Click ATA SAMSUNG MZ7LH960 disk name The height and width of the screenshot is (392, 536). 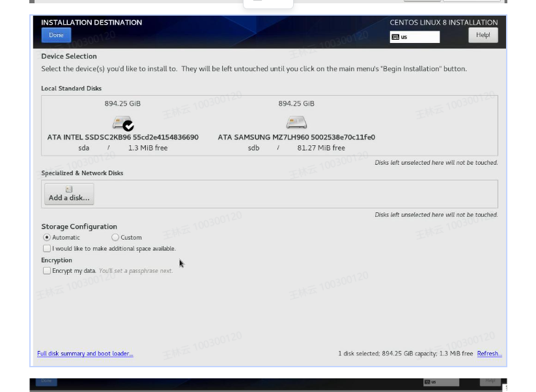coord(296,137)
